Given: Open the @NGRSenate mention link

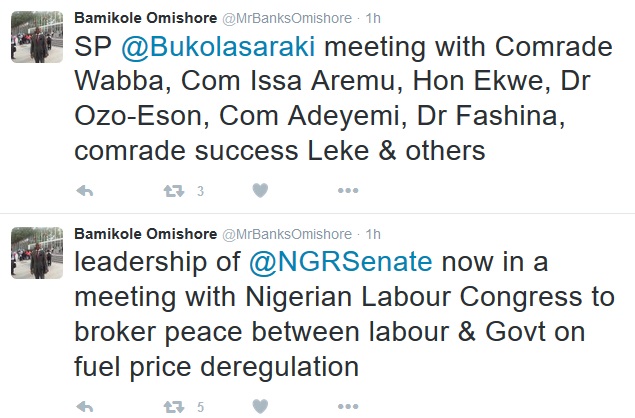Looking at the screenshot, I should pyautogui.click(x=339, y=262).
